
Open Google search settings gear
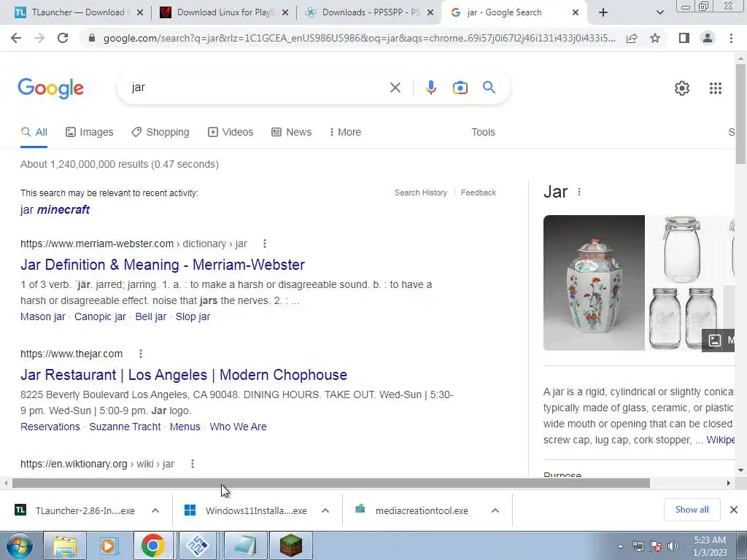(682, 88)
